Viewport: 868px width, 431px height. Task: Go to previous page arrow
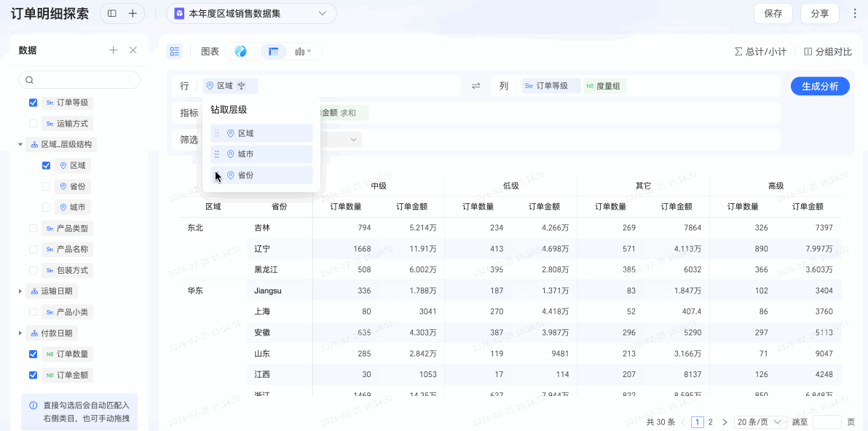point(683,422)
